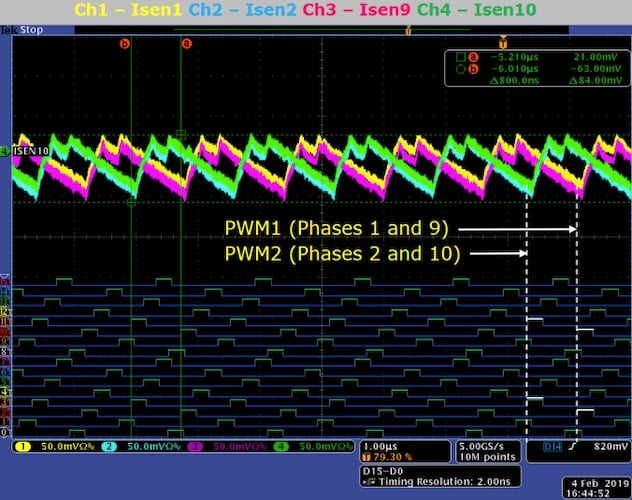Image resolution: width=632 pixels, height=500 pixels.
Task: Select digital channel 9 label
Action: coord(5,341)
